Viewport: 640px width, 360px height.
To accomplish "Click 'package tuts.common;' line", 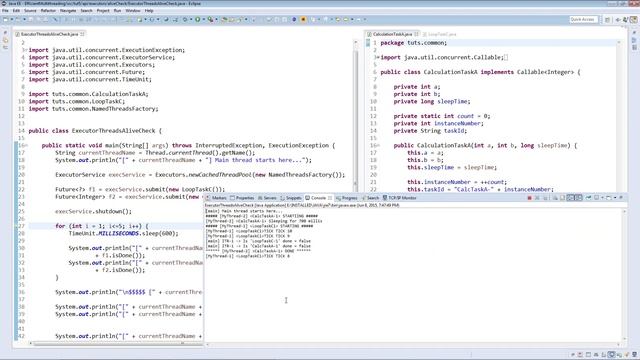I will (413, 43).
